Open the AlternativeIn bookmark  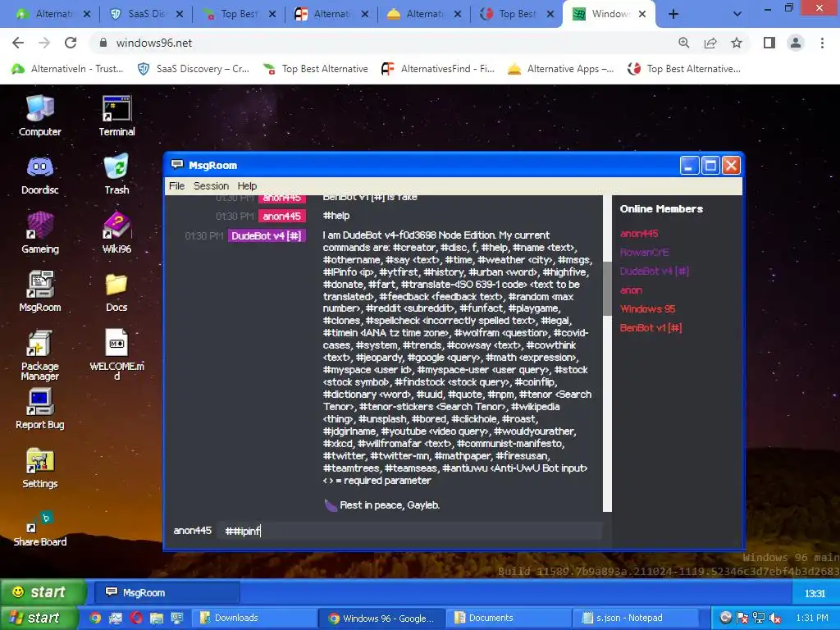68,69
